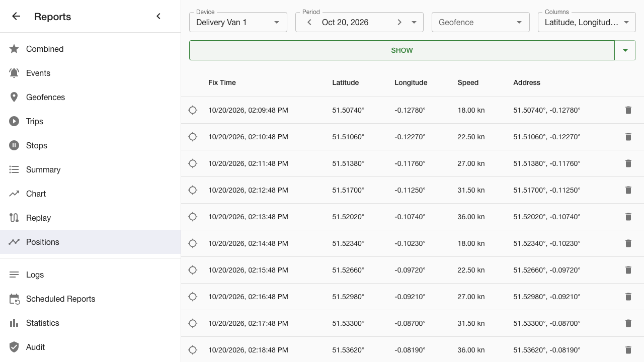Open the Geofences report
644x362 pixels.
click(x=90, y=97)
